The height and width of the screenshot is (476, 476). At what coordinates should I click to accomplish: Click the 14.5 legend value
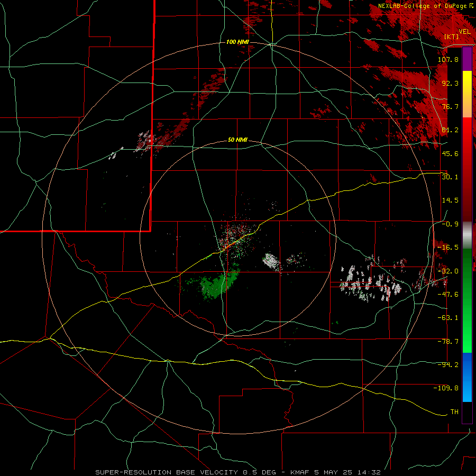click(x=450, y=200)
